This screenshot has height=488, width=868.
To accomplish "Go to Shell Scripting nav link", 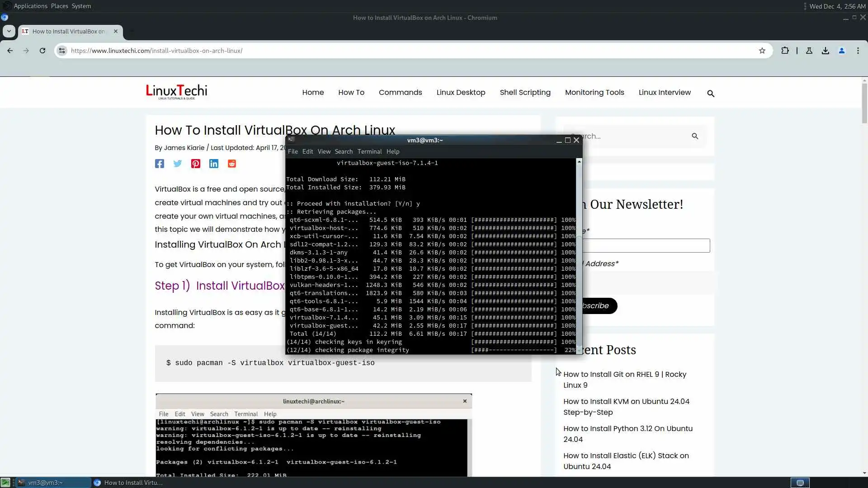I will [525, 92].
